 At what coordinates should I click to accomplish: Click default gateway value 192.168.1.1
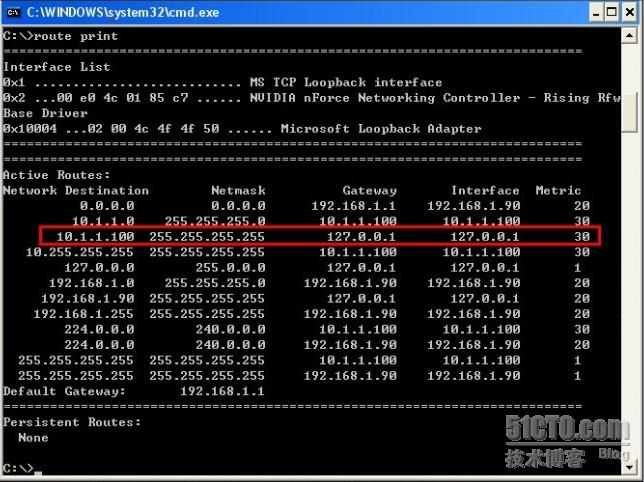(x=222, y=391)
